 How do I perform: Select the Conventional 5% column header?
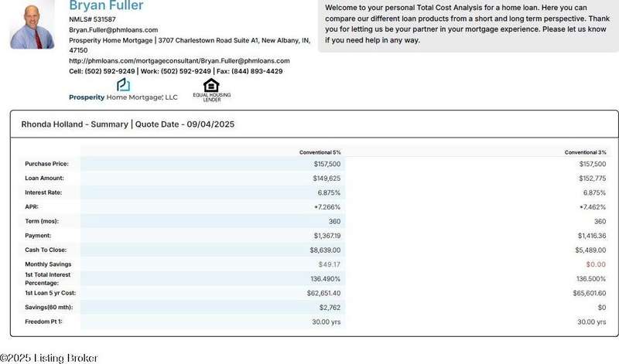click(320, 152)
